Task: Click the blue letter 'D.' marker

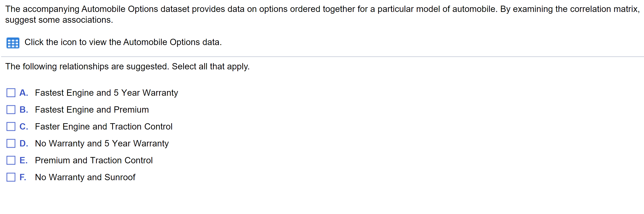Action: [24, 143]
